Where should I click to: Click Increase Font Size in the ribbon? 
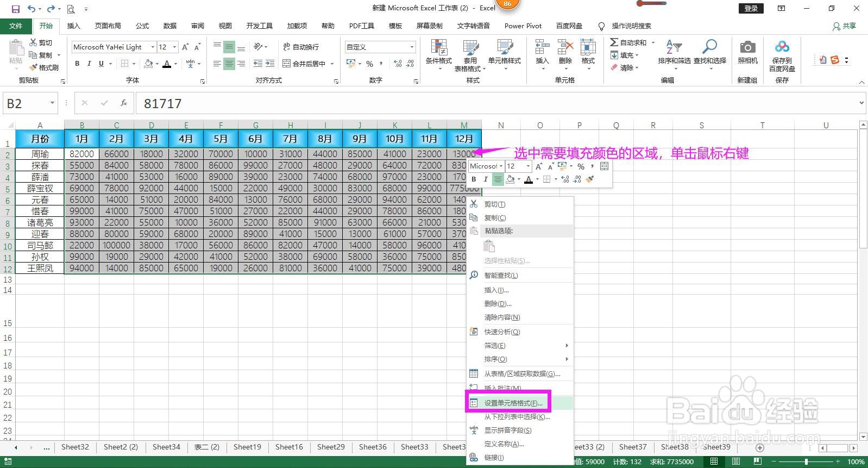(186, 47)
